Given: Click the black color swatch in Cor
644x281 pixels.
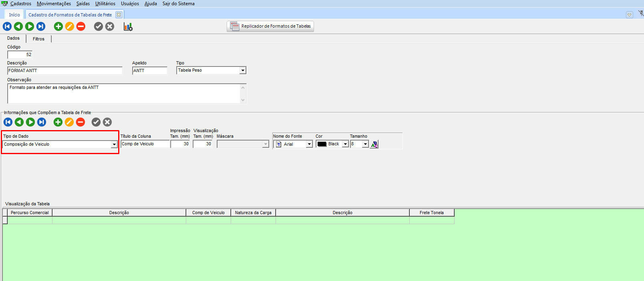Looking at the screenshot, I should 322,144.
